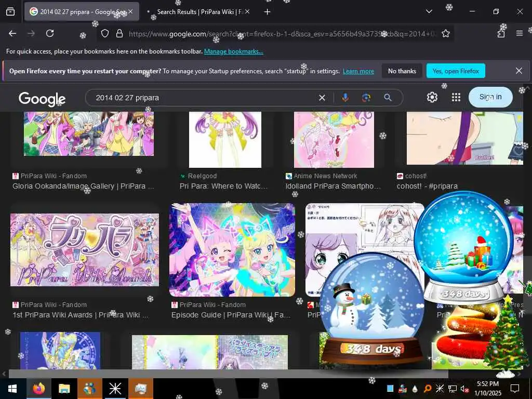Click the Idolland PriPara Smartphone result title
Screen dimensions: 532x399
pos(333,186)
